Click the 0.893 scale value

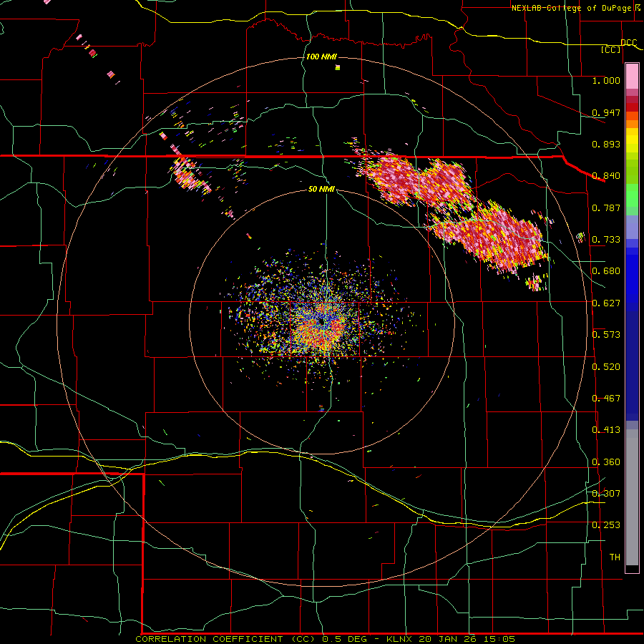point(606,144)
